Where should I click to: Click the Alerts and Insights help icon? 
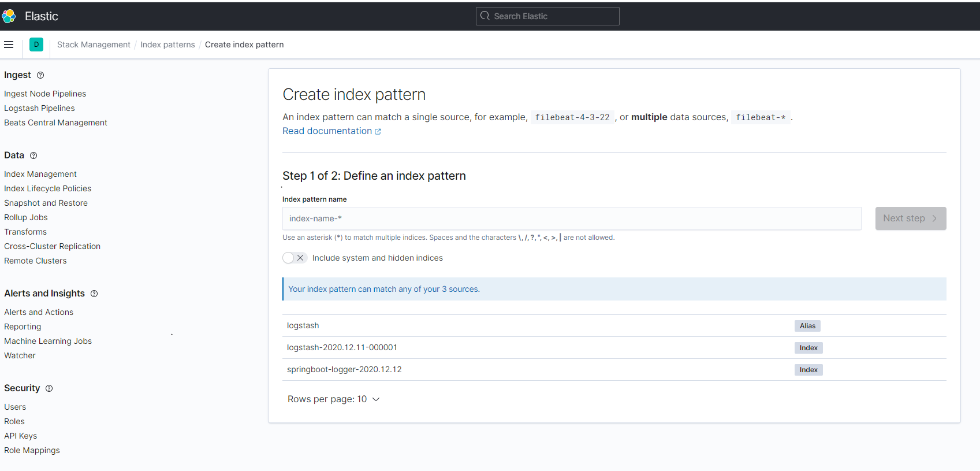pyautogui.click(x=94, y=294)
